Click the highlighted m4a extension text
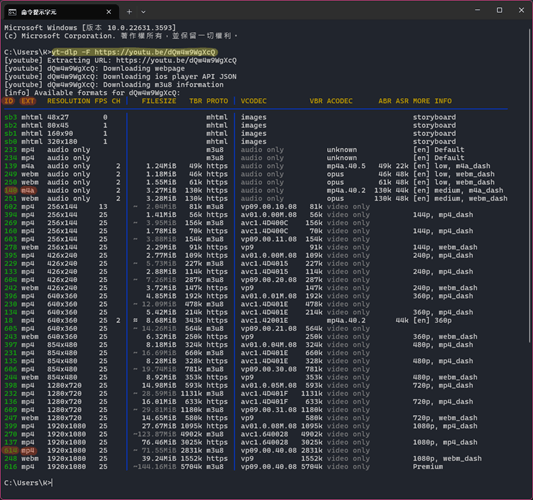This screenshot has width=533, height=500. click(x=28, y=190)
